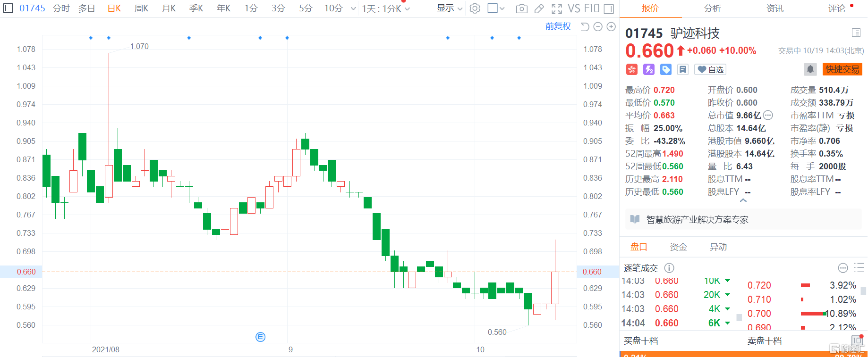
Task: Click the orange bid-ask ratio bar
Action: [x=743, y=354]
